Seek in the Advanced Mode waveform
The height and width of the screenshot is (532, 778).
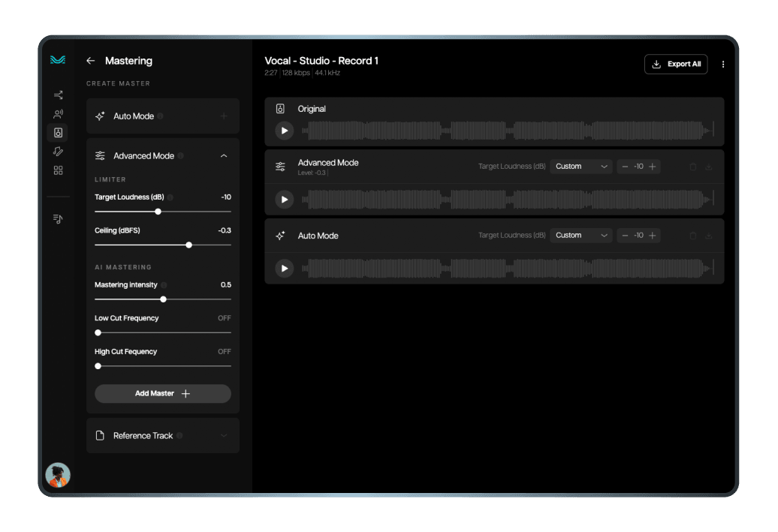coord(508,200)
